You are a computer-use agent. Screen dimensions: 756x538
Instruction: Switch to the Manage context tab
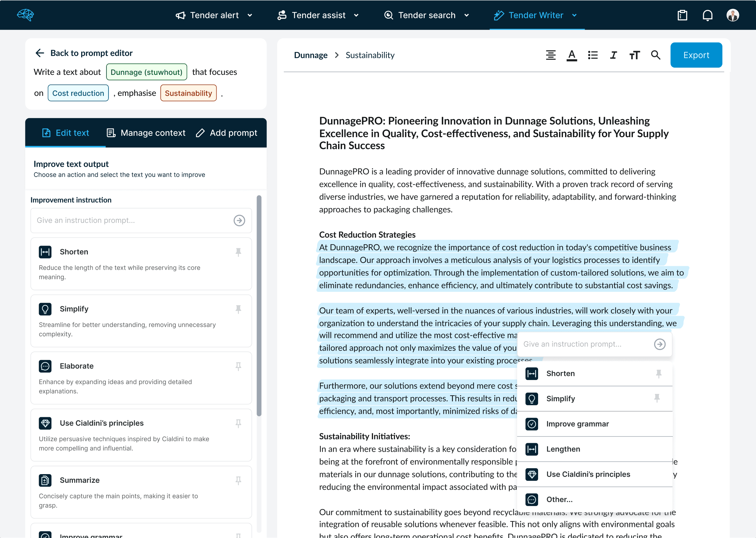pos(146,133)
